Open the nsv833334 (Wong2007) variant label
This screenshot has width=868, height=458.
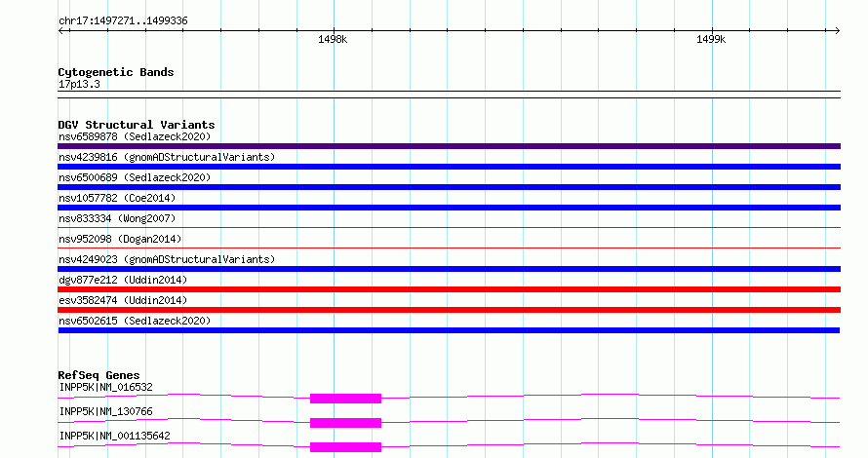117,218
